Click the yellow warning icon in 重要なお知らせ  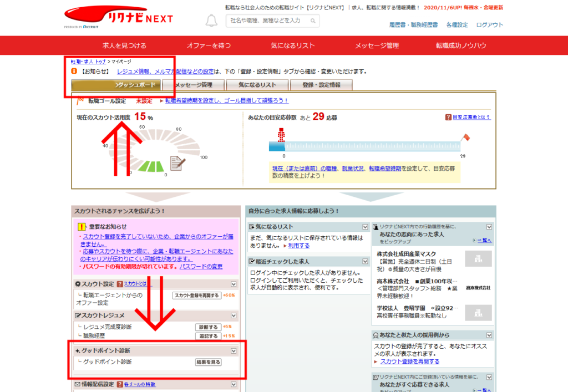click(x=82, y=227)
